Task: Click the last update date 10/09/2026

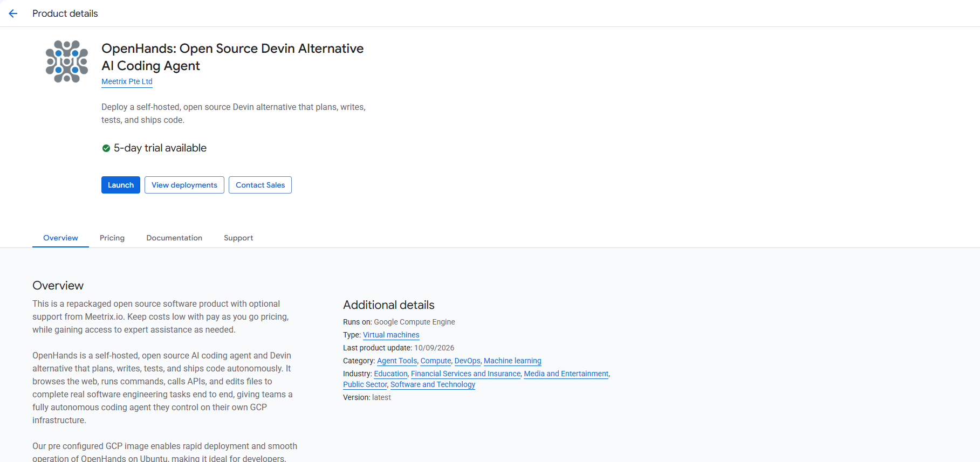Action: pos(434,348)
